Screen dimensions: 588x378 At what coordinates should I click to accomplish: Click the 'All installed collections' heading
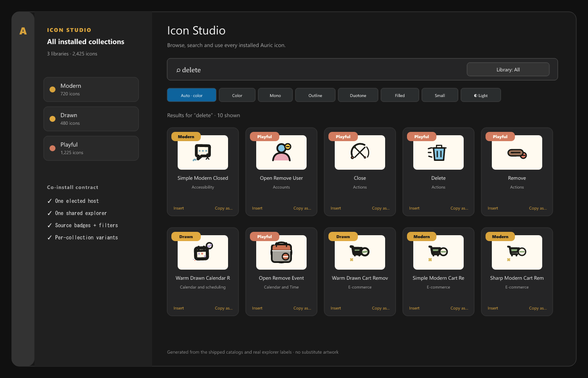[x=86, y=42]
